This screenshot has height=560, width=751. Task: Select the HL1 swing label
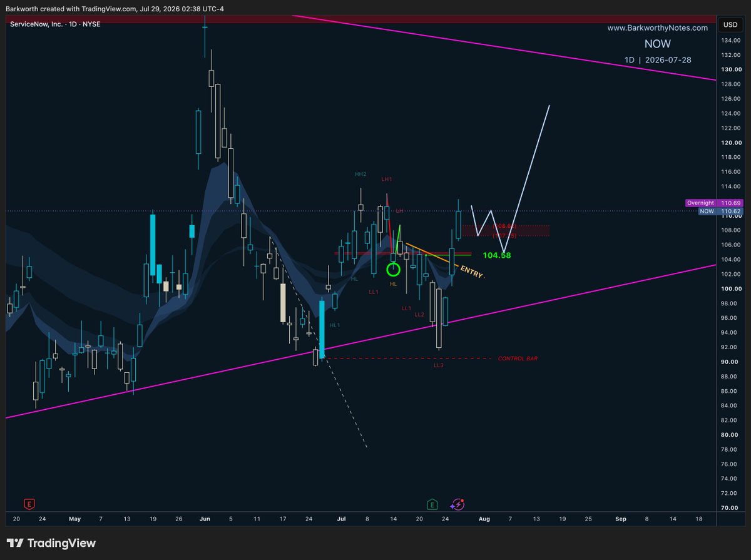335,325
